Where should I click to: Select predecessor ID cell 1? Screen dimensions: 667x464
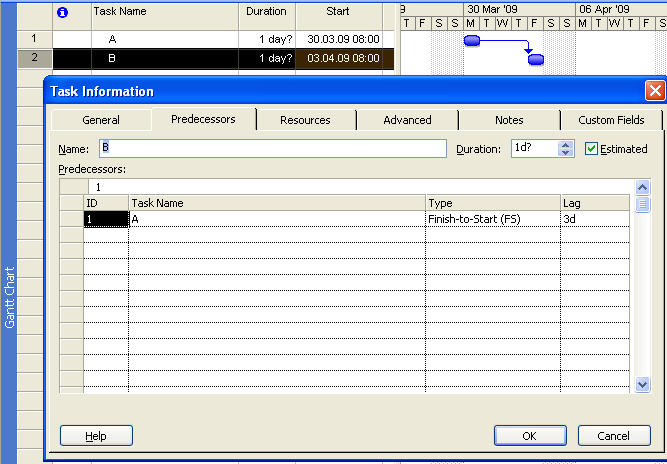106,219
